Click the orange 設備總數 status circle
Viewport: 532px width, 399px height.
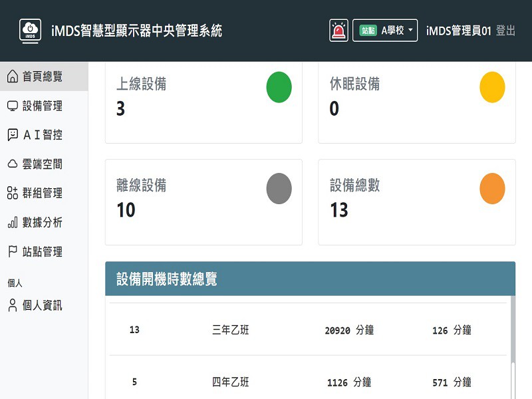[x=492, y=188]
